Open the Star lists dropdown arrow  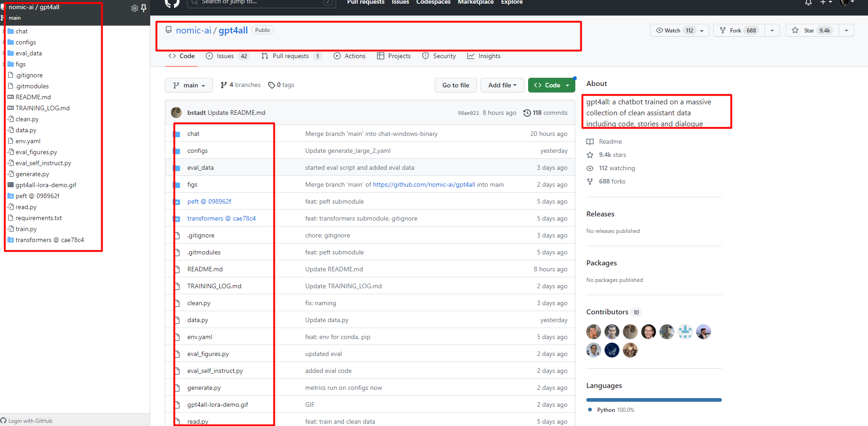pos(846,30)
